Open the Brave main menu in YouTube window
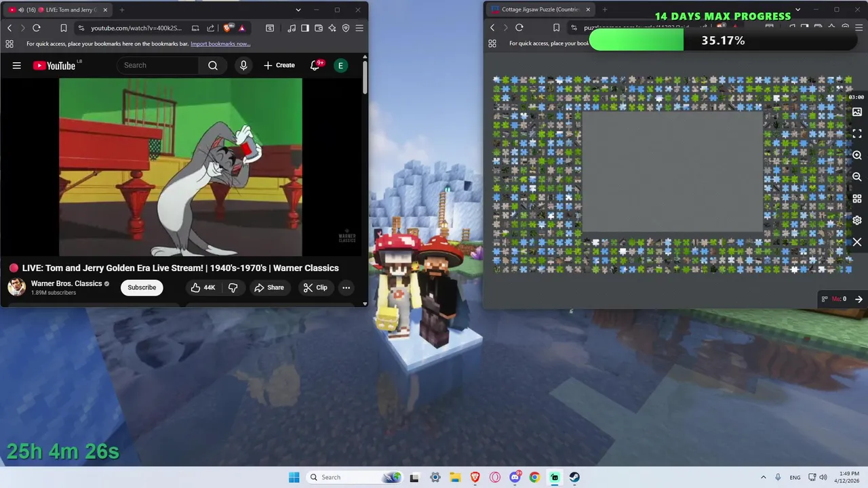 click(359, 28)
